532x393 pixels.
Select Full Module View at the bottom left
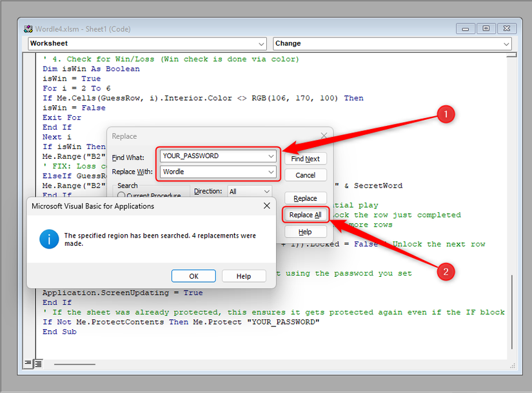(x=38, y=363)
